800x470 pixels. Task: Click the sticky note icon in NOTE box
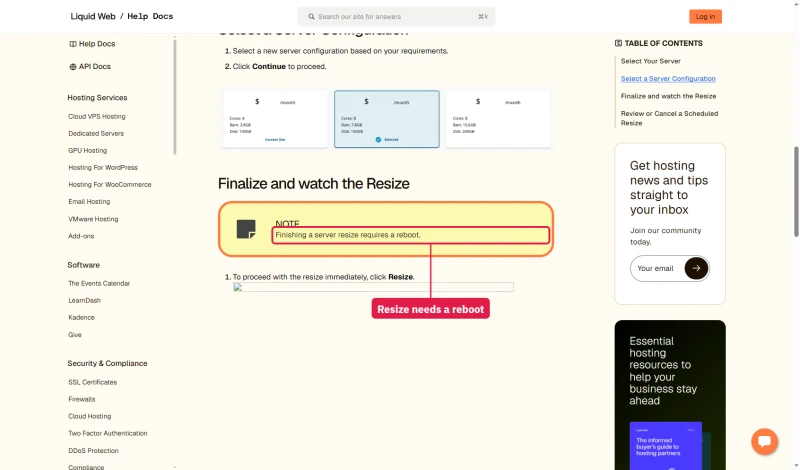coord(246,229)
